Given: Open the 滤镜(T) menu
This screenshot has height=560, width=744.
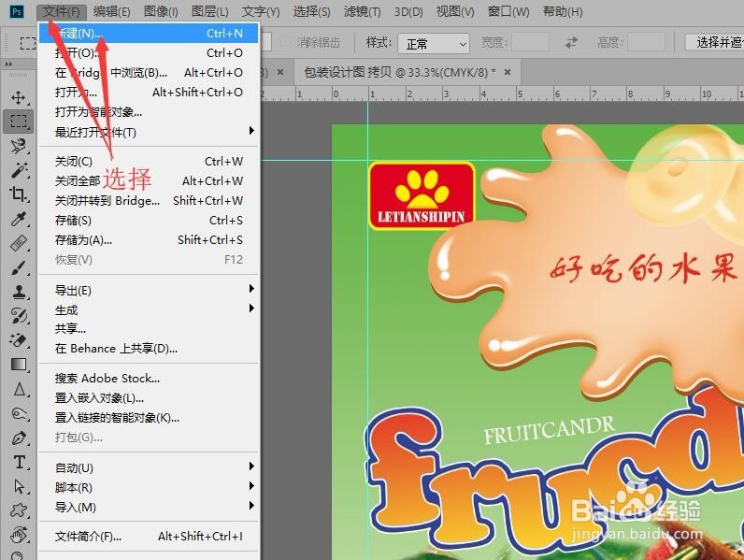Looking at the screenshot, I should coord(362,11).
